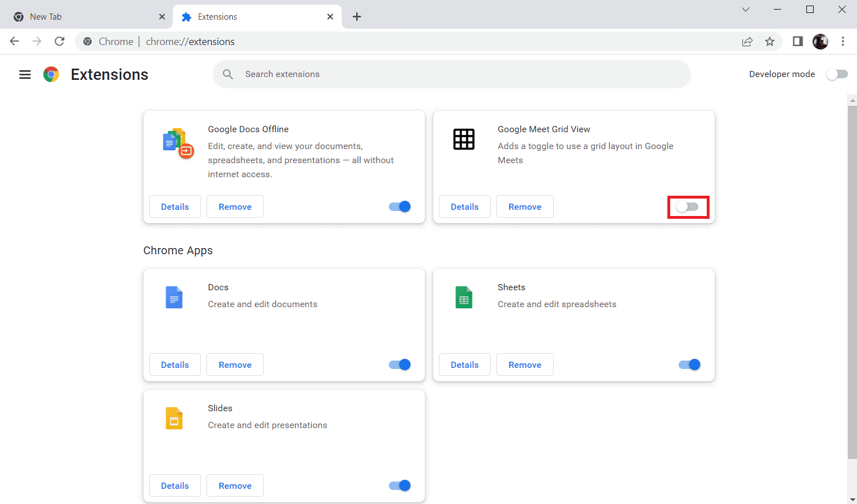Turn off the Sheets app toggle
The height and width of the screenshot is (504, 857).
coord(688,364)
